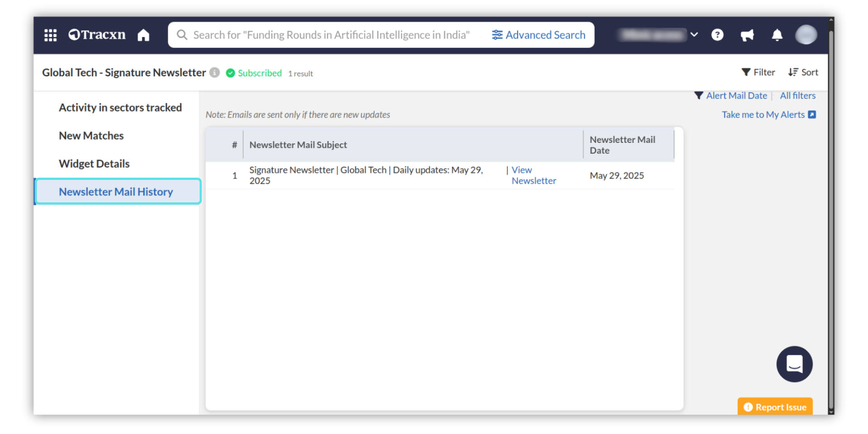Select Activity in sectors tracked tab
Image resolution: width=868 pixels, height=434 pixels.
pos(120,108)
